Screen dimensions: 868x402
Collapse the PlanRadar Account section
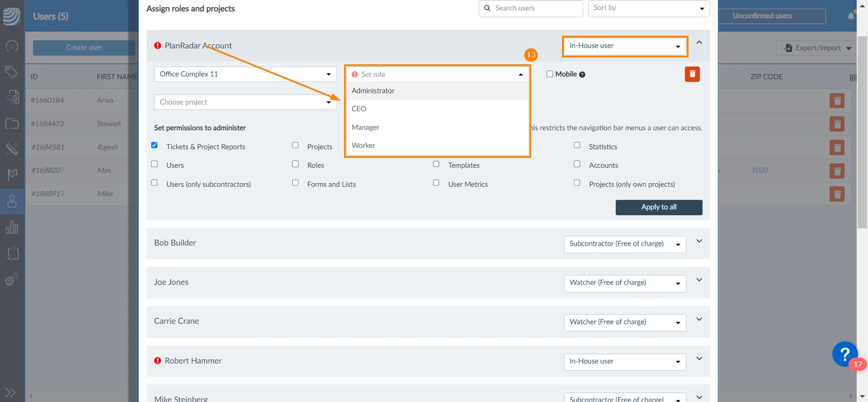(x=699, y=42)
